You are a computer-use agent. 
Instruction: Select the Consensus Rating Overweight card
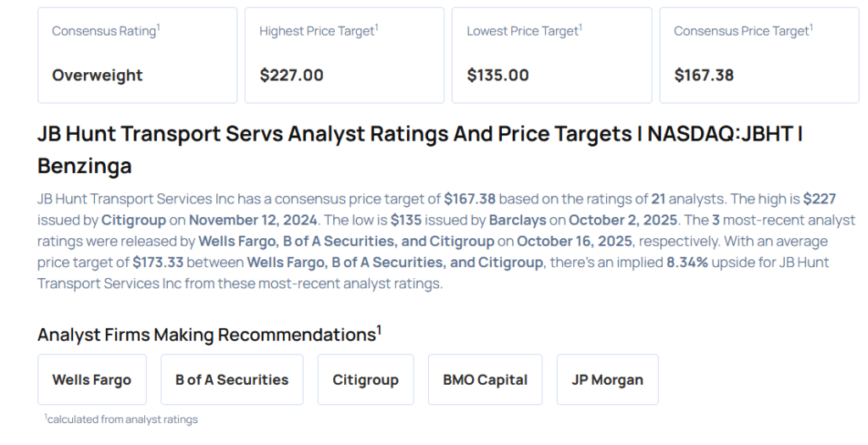click(136, 55)
